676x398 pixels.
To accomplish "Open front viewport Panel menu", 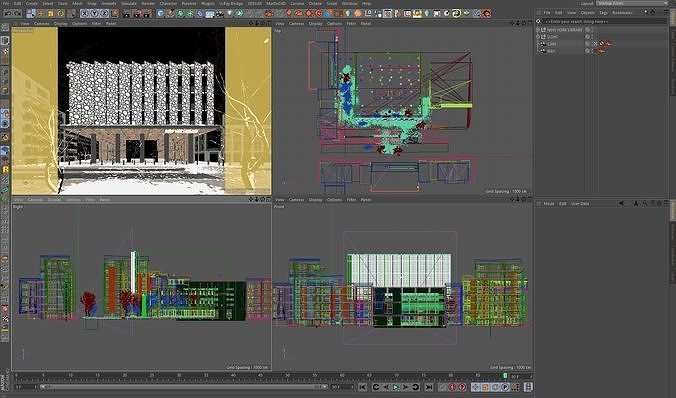I will coord(366,200).
